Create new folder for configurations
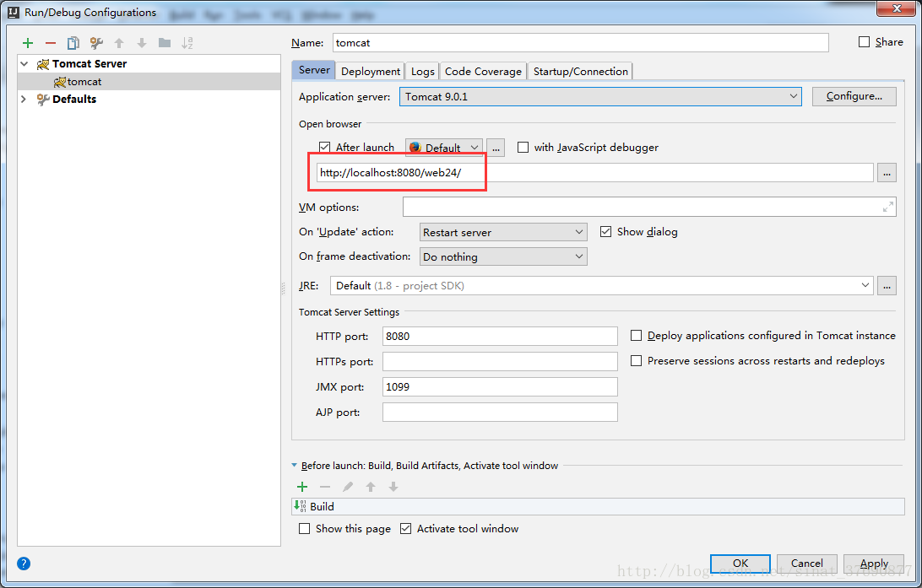 [x=165, y=43]
